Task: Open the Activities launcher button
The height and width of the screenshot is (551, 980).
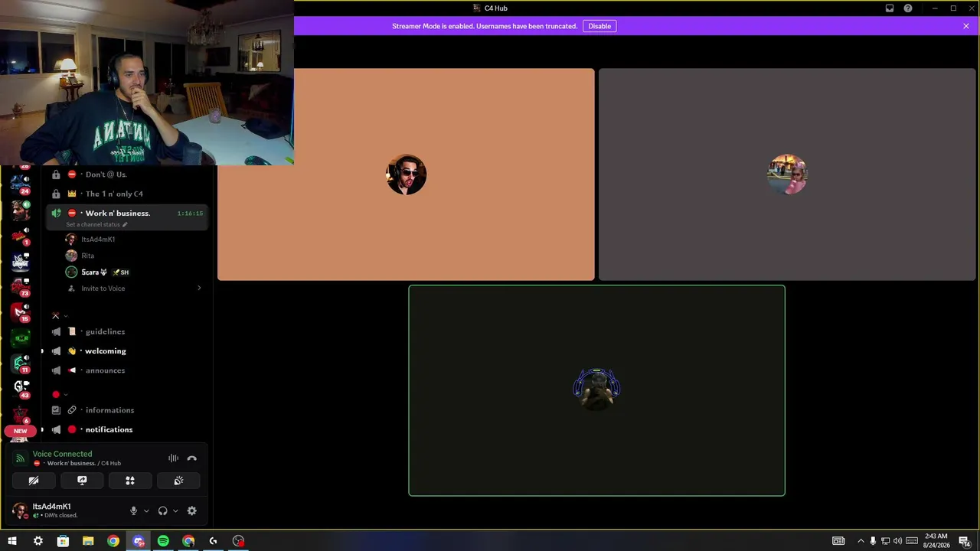Action: coord(130,481)
